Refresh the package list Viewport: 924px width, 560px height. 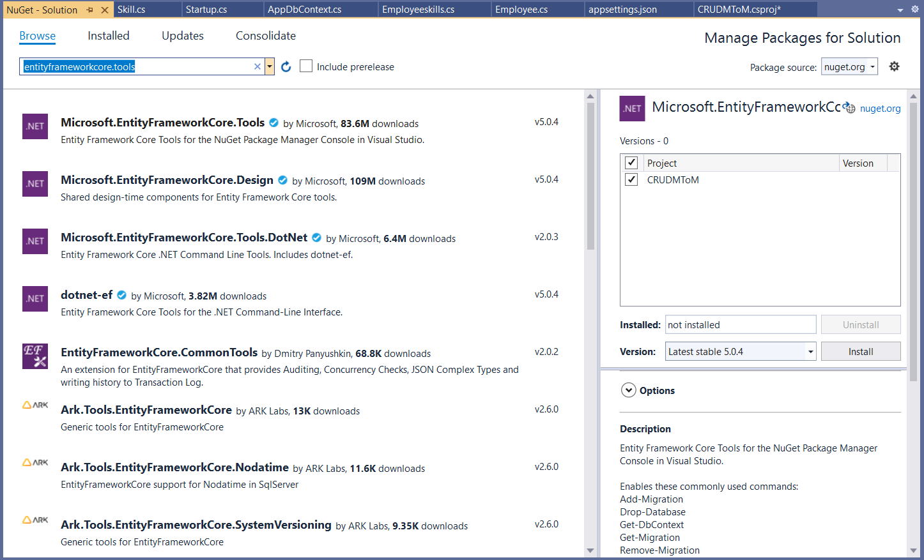[x=286, y=66]
